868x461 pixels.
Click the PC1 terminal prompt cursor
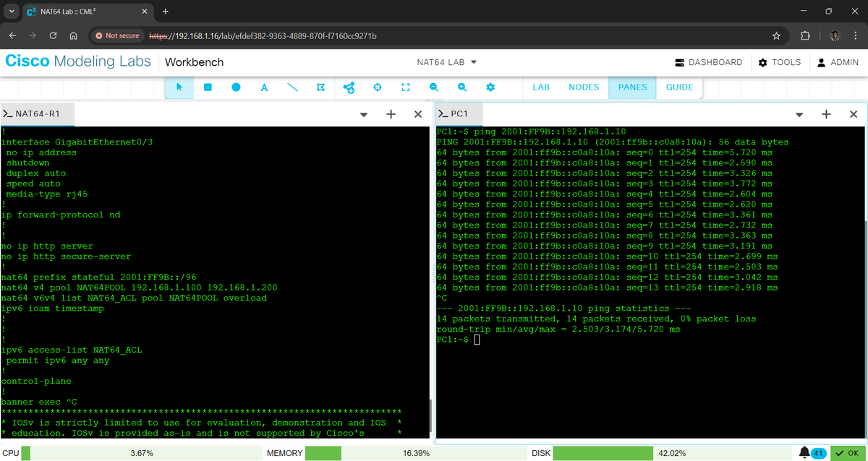pyautogui.click(x=477, y=340)
